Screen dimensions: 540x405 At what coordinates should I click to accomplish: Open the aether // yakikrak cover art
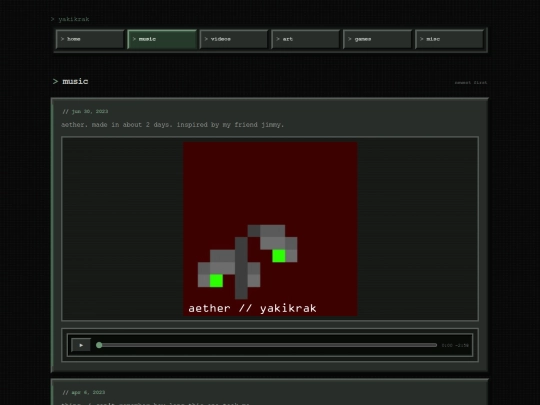[x=270, y=229]
